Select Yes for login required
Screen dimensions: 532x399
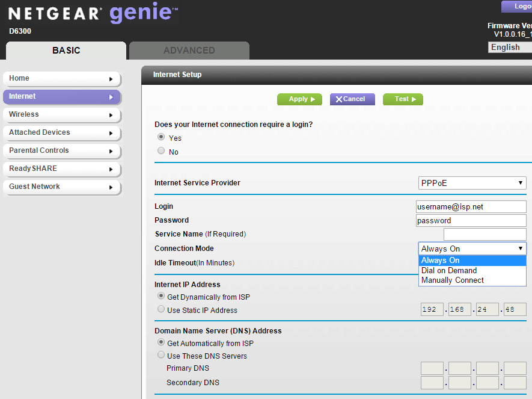(x=161, y=137)
